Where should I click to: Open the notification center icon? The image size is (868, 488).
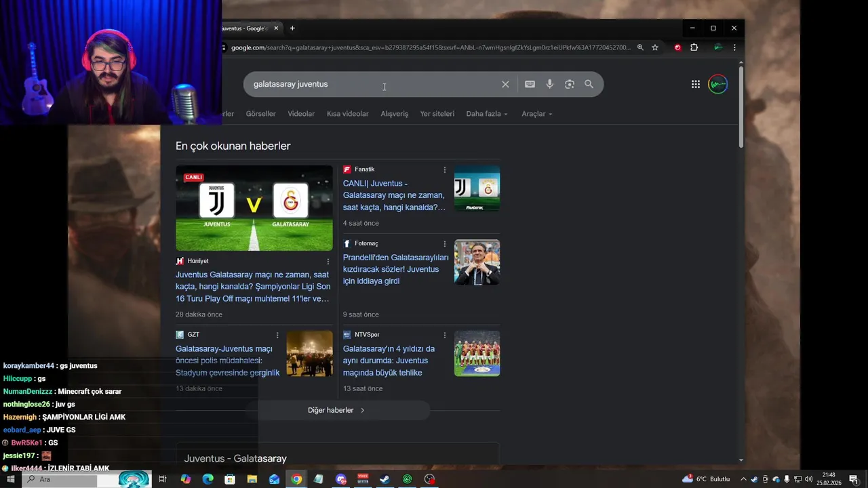tap(854, 479)
